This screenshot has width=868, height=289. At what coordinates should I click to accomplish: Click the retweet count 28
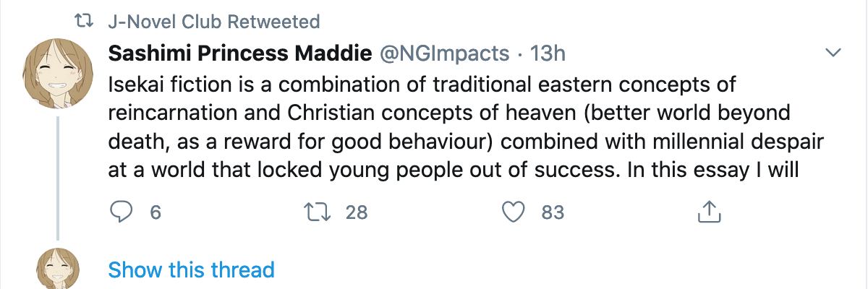357,212
